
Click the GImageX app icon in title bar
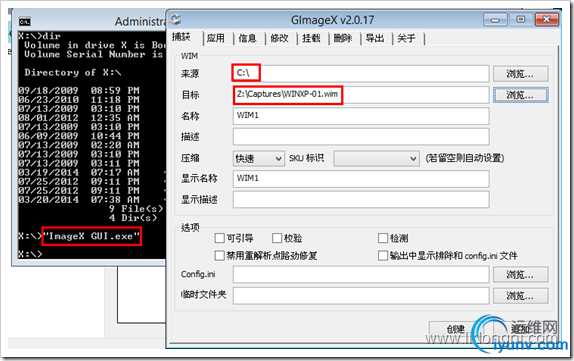[x=175, y=19]
